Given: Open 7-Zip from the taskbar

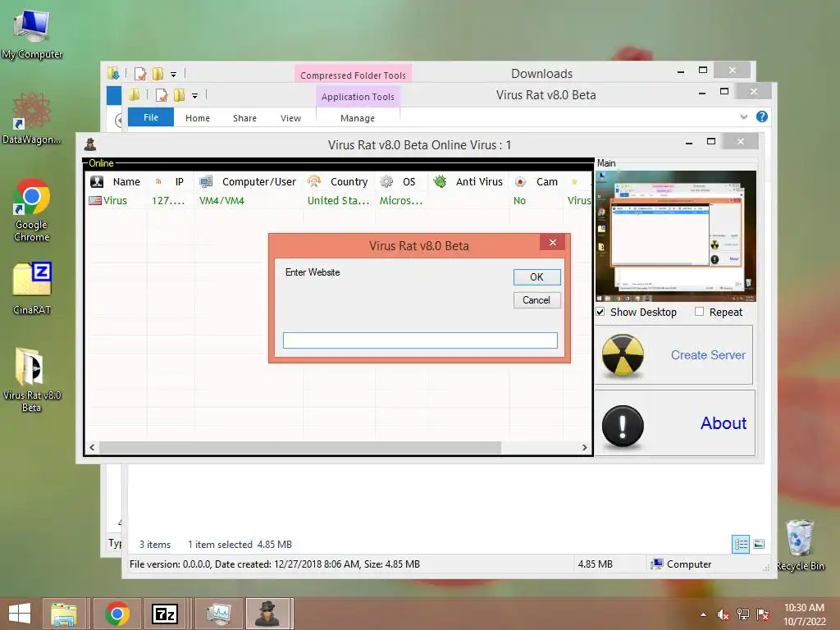Looking at the screenshot, I should click(166, 614).
